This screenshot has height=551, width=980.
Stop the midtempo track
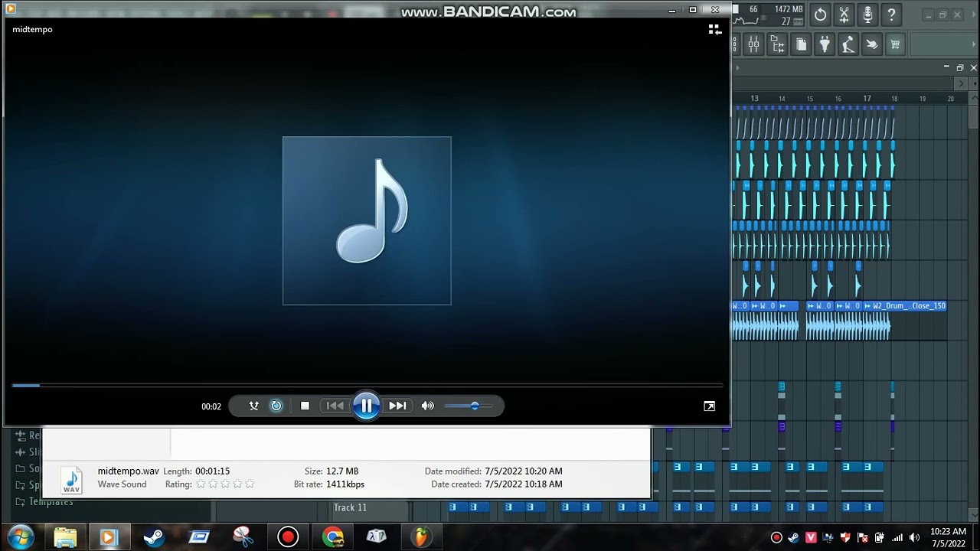[305, 406]
